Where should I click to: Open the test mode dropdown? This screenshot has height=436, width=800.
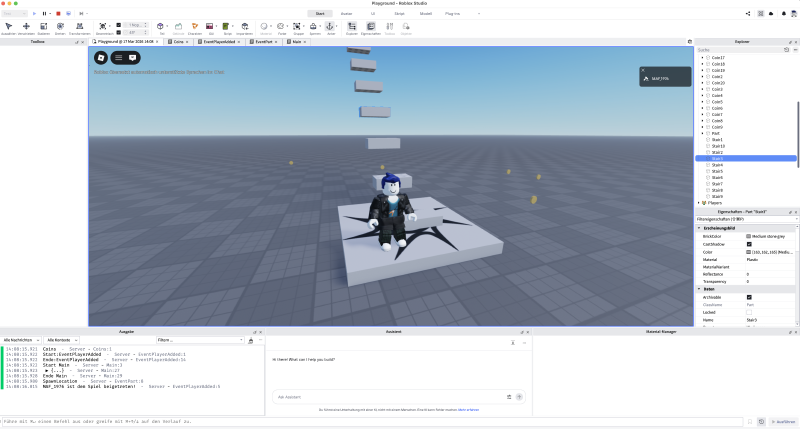pyautogui.click(x=14, y=14)
